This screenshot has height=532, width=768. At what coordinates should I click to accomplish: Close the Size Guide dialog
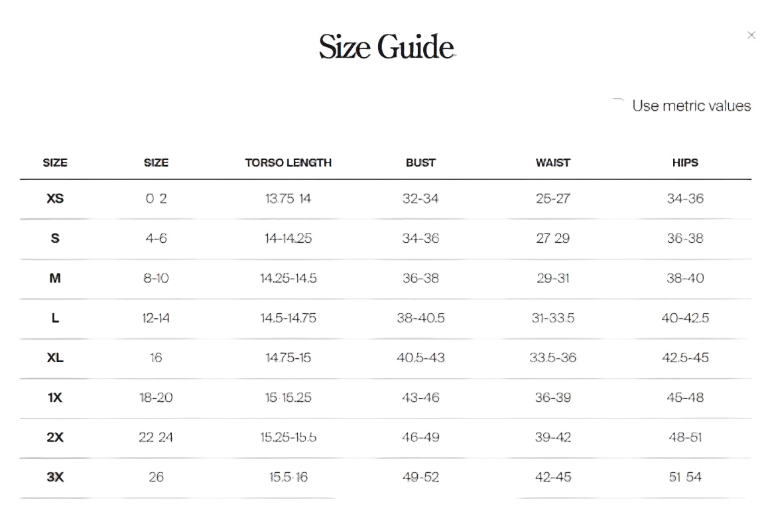coord(751,35)
